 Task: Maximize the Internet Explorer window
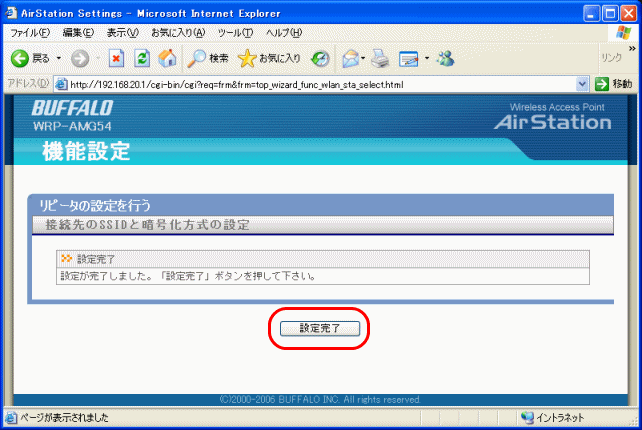coord(610,14)
